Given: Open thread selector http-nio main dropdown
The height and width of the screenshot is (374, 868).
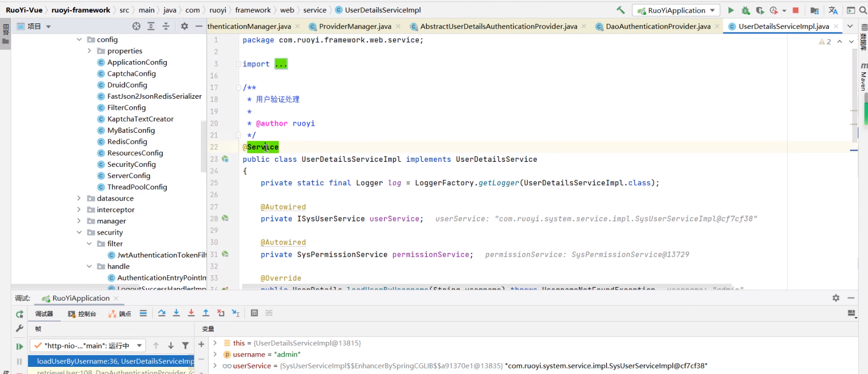Looking at the screenshot, I should (x=88, y=346).
